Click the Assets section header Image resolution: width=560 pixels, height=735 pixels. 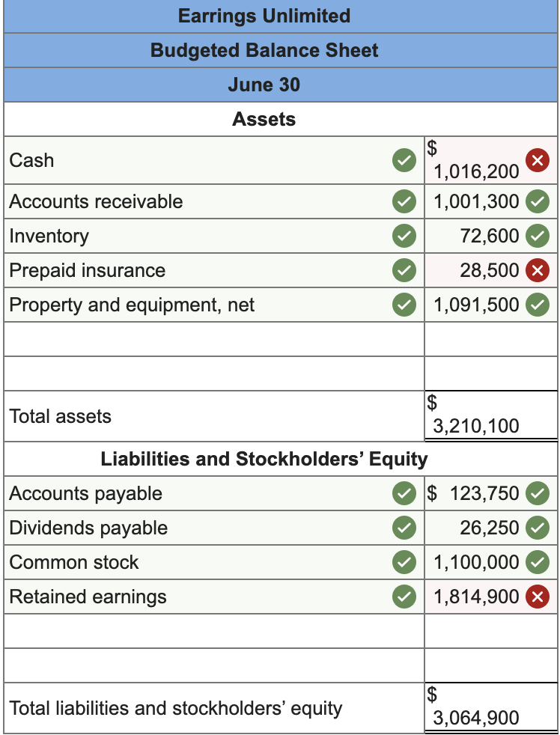tap(264, 119)
